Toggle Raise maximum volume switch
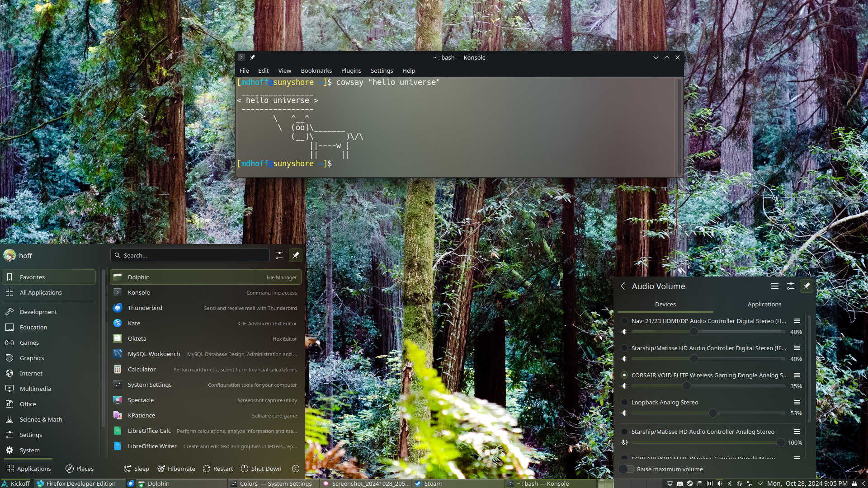Image resolution: width=868 pixels, height=488 pixels. point(626,469)
